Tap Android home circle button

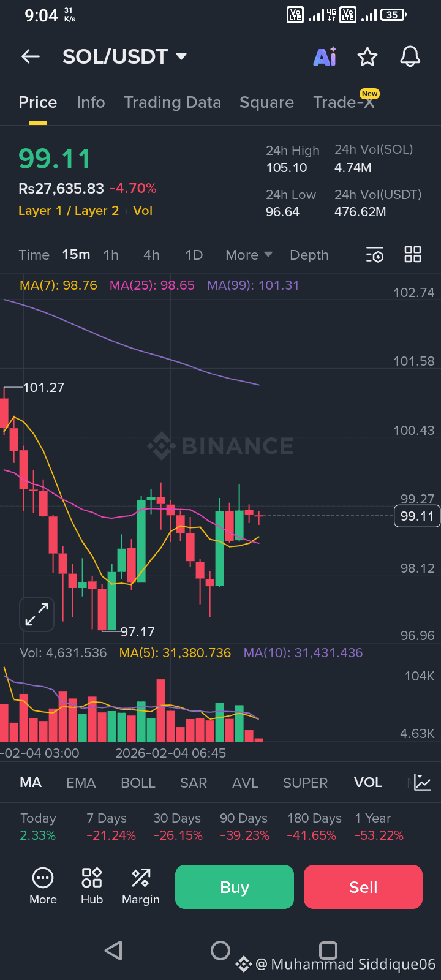point(221,951)
